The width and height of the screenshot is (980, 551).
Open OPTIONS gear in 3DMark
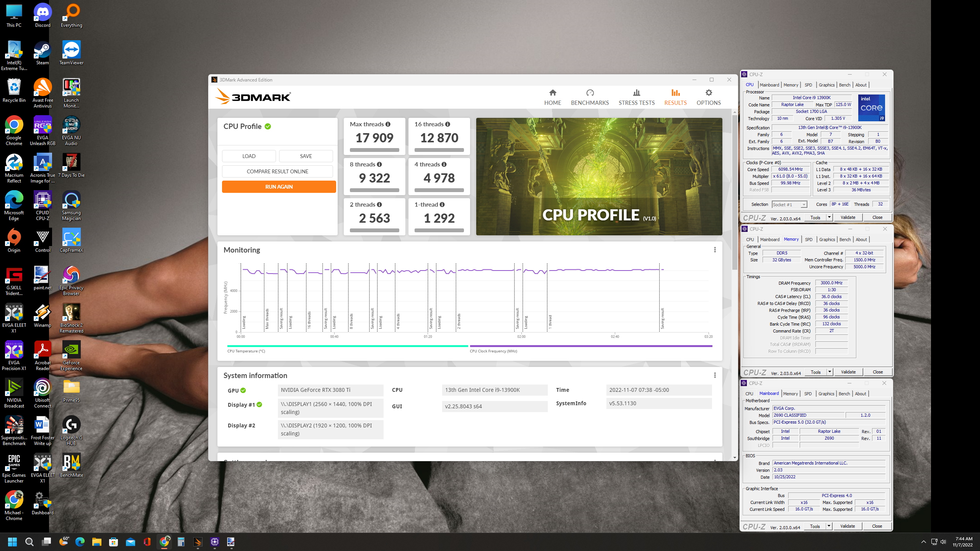pos(709,97)
